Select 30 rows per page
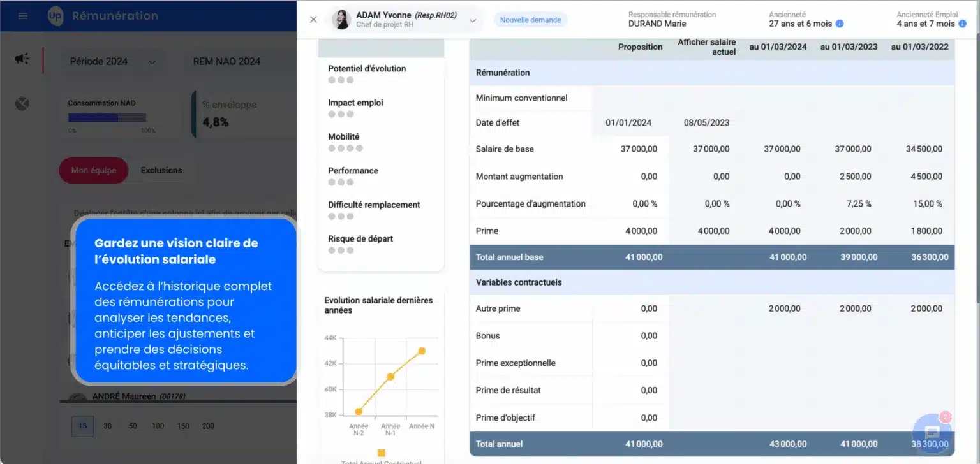The height and width of the screenshot is (464, 980). (108, 426)
